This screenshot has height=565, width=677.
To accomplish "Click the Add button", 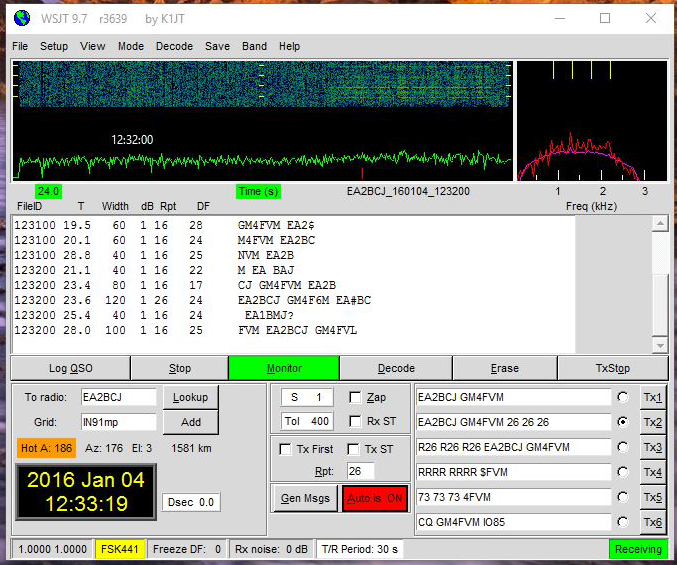I will click(x=190, y=422).
